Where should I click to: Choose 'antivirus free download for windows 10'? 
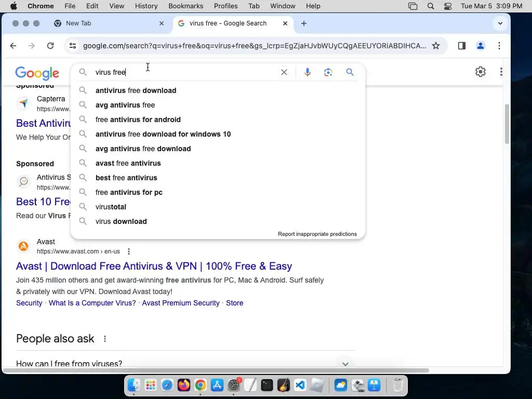pos(218,135)
